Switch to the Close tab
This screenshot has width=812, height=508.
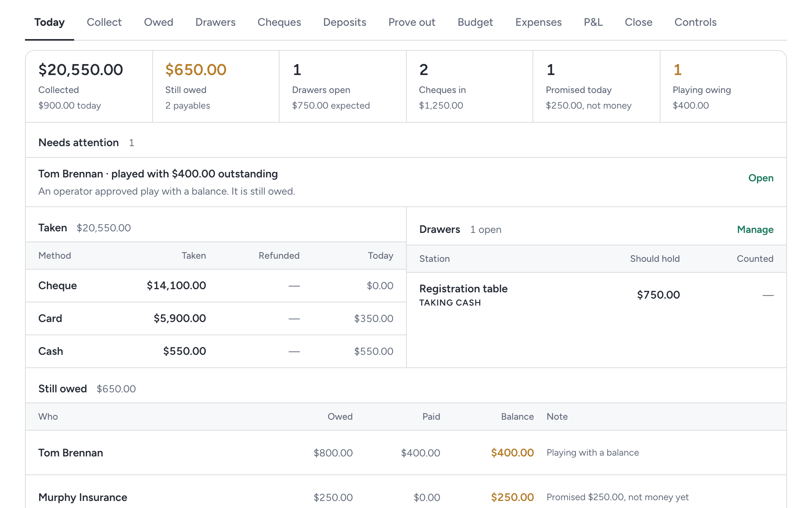tap(639, 22)
